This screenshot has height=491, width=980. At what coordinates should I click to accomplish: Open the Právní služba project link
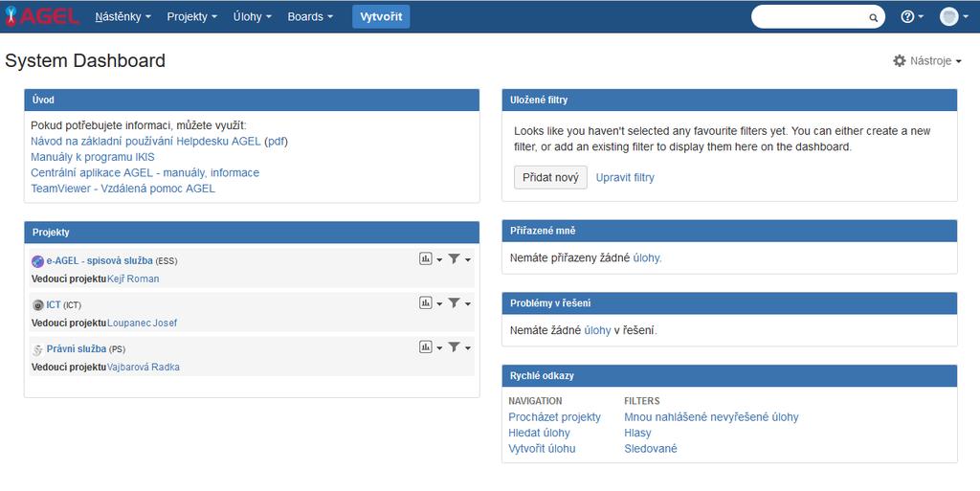point(77,348)
